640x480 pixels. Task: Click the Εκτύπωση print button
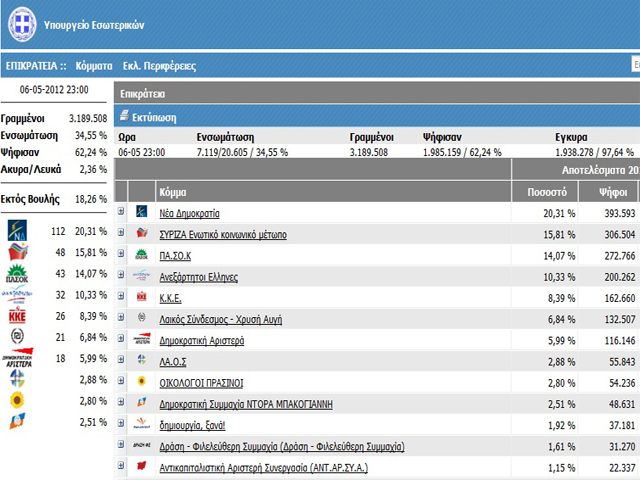pos(154,116)
